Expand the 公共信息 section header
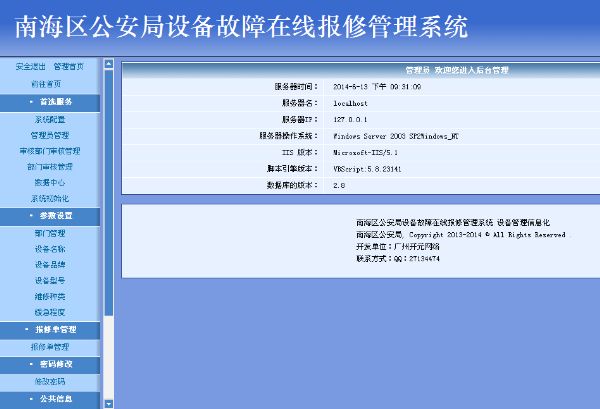The height and width of the screenshot is (409, 600). [x=50, y=399]
